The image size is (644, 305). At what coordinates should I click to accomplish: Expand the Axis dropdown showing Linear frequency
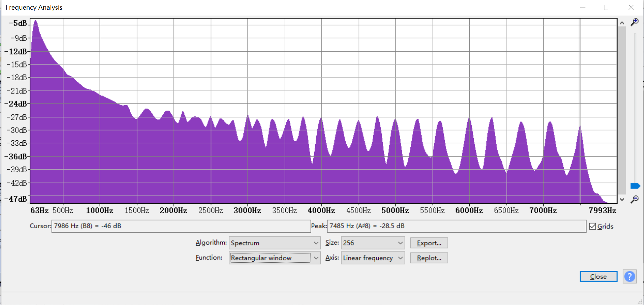click(x=372, y=258)
